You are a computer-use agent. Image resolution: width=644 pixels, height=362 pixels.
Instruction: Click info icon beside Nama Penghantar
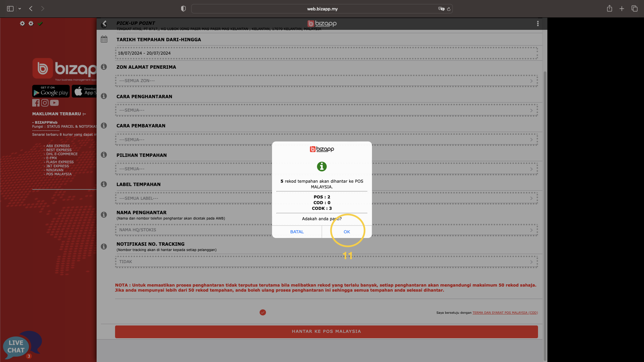pos(104,215)
